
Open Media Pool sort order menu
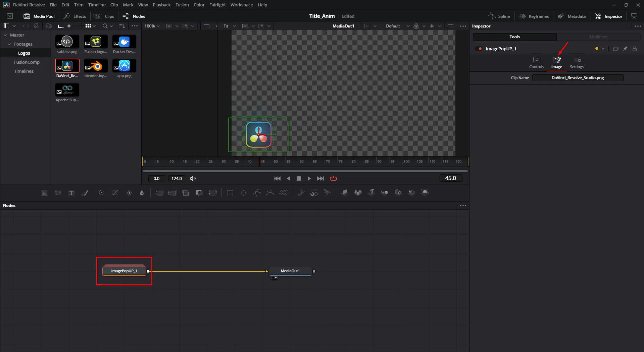pyautogui.click(x=122, y=26)
